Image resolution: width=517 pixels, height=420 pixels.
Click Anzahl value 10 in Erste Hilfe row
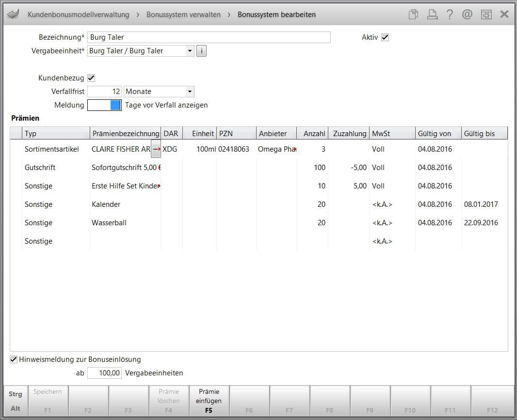[322, 186]
